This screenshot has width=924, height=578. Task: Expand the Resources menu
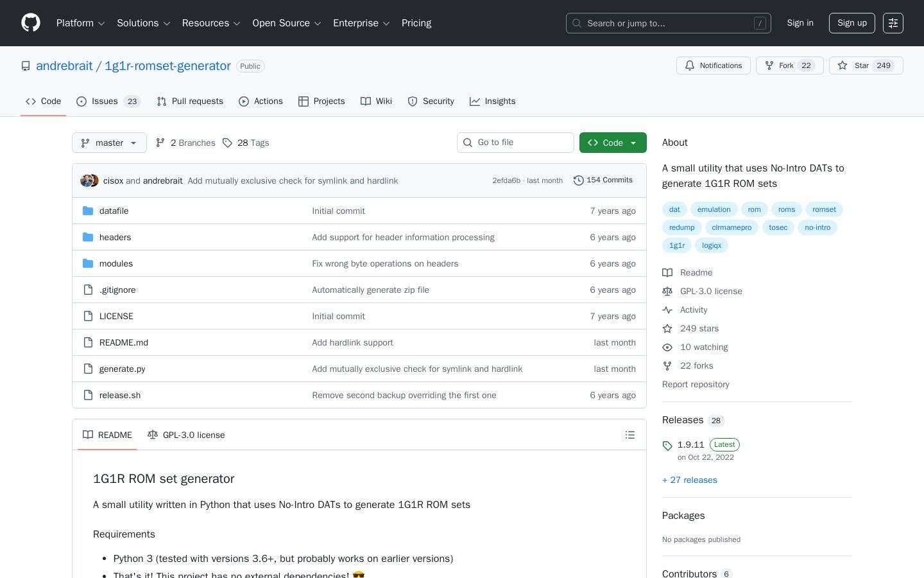click(211, 23)
